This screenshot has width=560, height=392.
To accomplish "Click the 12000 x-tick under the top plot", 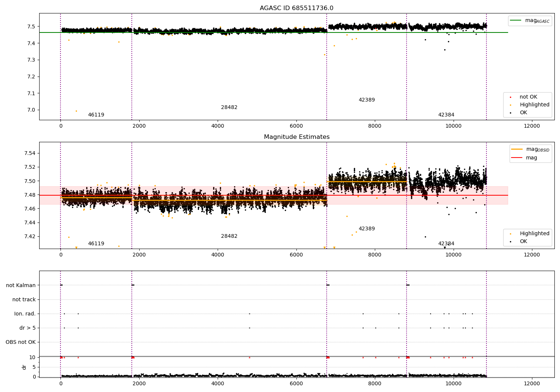I will [532, 126].
